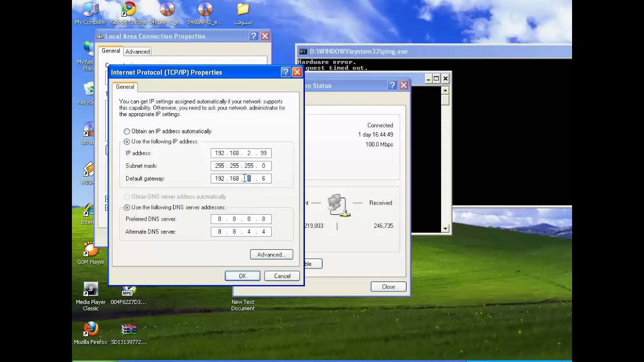
Task: Click Cancel in TCP/IP Properties
Action: 282,276
